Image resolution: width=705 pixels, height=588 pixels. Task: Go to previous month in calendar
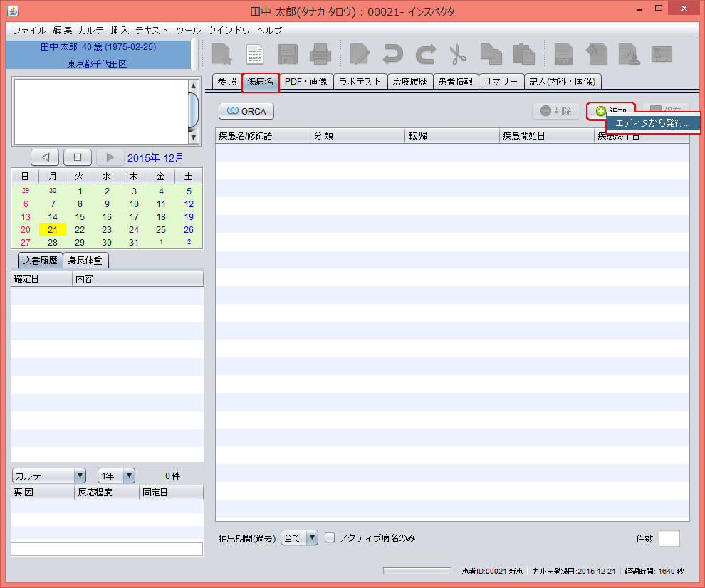[x=45, y=157]
